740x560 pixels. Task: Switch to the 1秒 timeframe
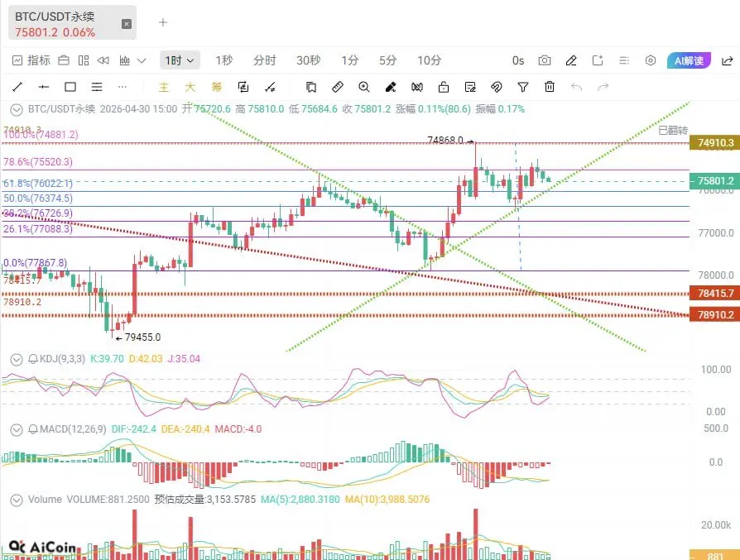pos(224,60)
